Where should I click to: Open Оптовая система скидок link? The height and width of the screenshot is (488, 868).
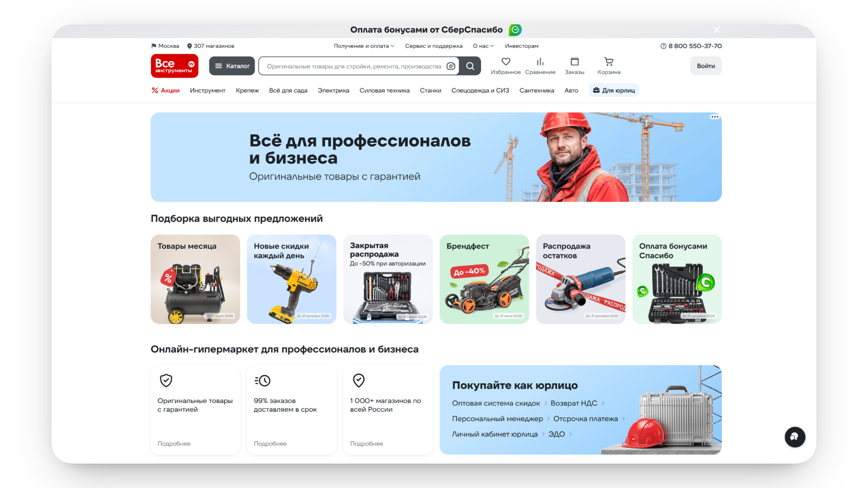[499, 404]
